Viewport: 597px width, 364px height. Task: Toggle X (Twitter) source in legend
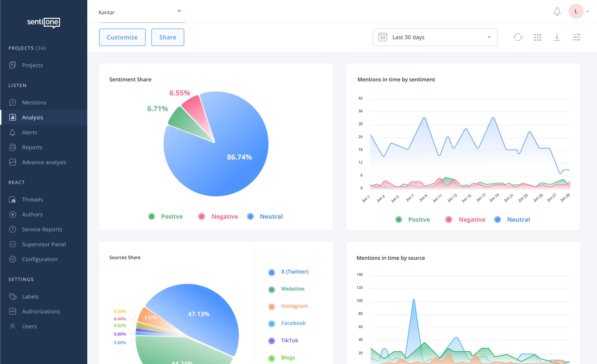(x=294, y=271)
